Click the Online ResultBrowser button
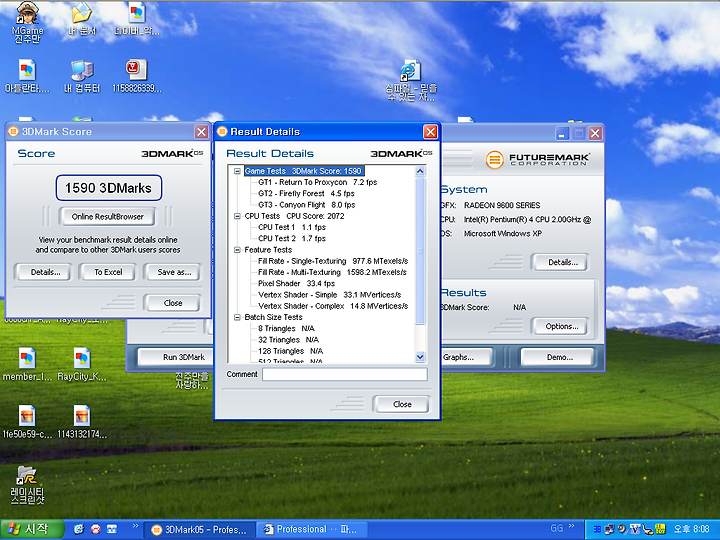 point(107,217)
